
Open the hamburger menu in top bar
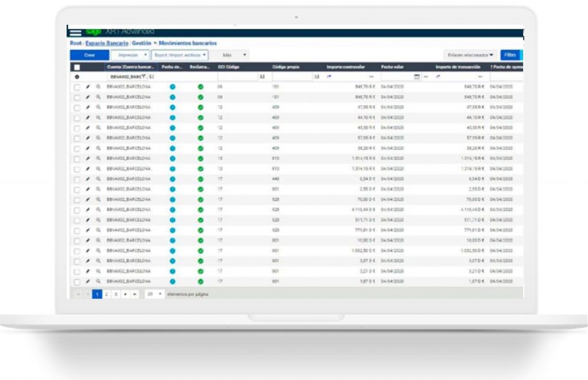click(75, 33)
